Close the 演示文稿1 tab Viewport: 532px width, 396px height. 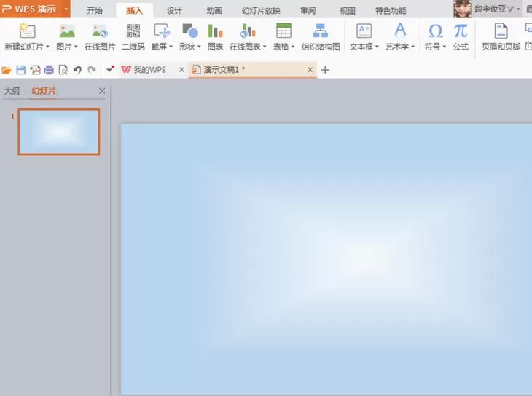pos(310,69)
